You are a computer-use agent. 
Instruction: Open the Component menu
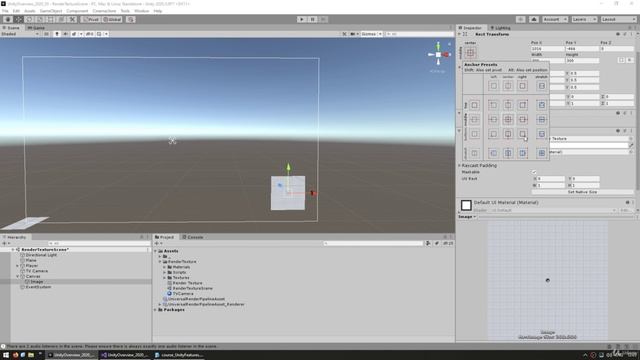[x=77, y=11]
